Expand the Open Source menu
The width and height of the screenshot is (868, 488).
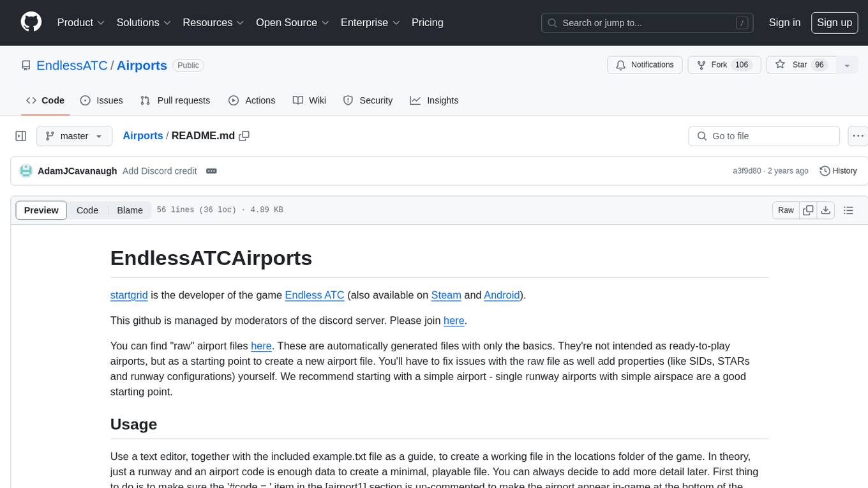292,22
